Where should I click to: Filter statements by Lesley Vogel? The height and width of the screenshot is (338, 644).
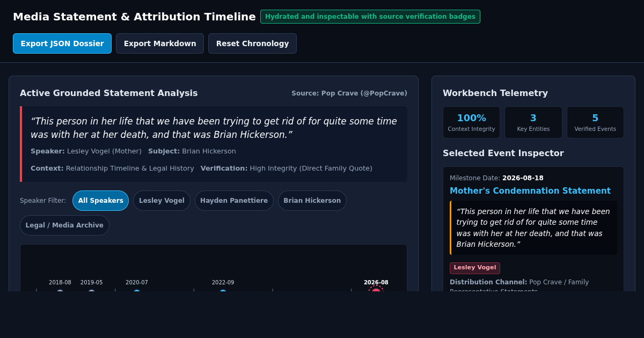click(162, 201)
